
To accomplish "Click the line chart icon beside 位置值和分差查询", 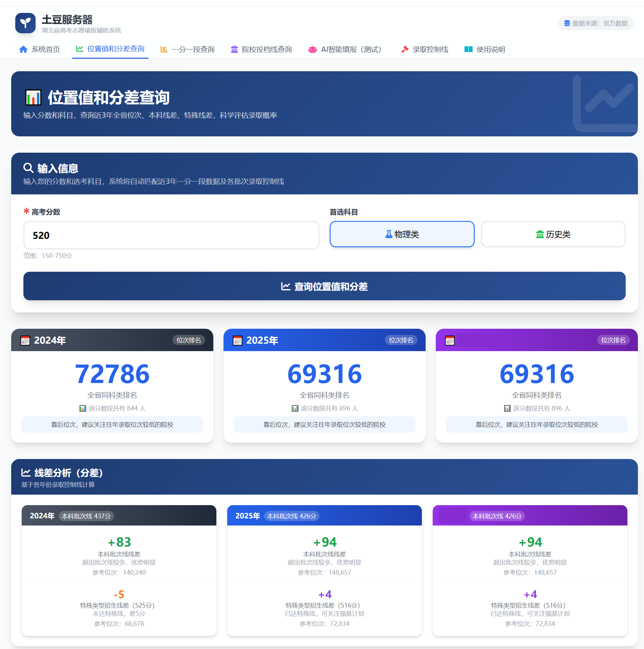I will tap(80, 49).
